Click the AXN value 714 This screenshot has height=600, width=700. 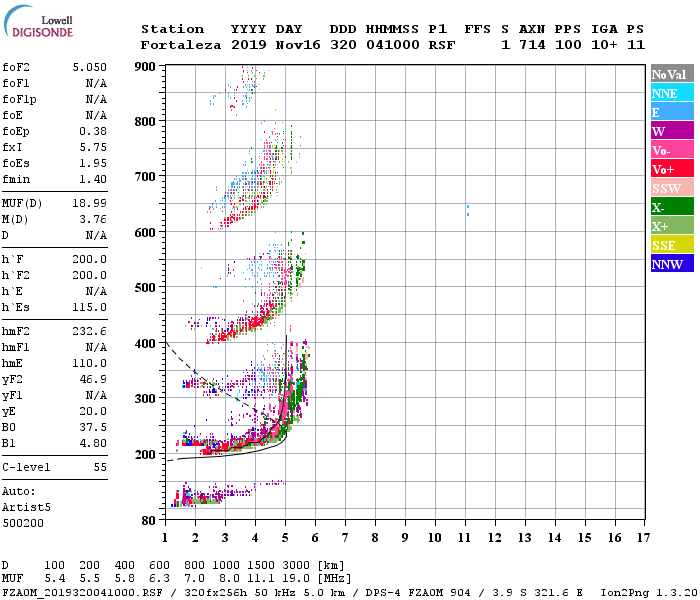pyautogui.click(x=532, y=45)
